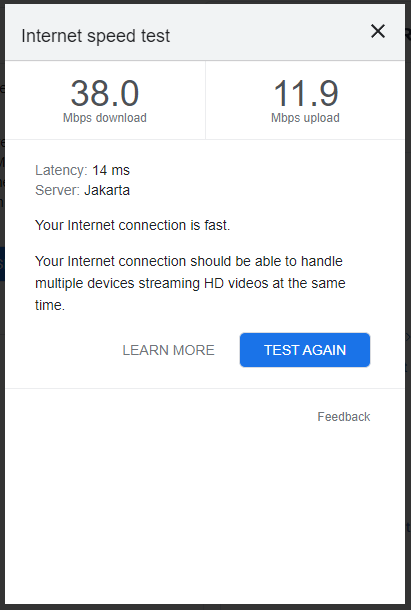411x610 pixels.
Task: Click the Internet speed test title
Action: tap(95, 36)
